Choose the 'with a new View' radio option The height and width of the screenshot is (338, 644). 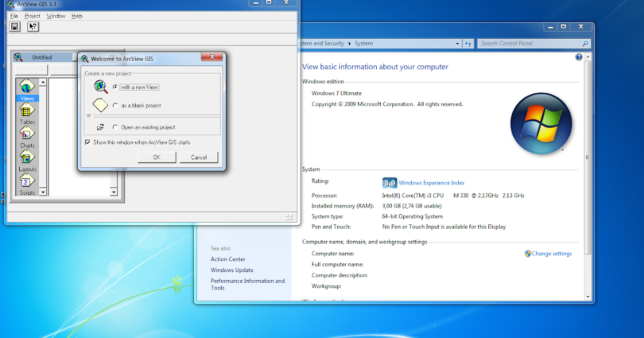(x=115, y=87)
